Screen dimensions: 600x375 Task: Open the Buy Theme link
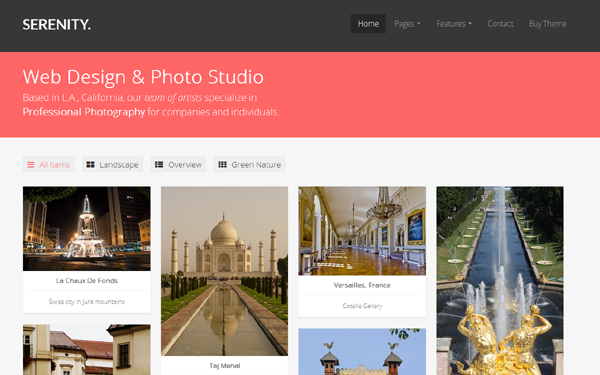547,24
